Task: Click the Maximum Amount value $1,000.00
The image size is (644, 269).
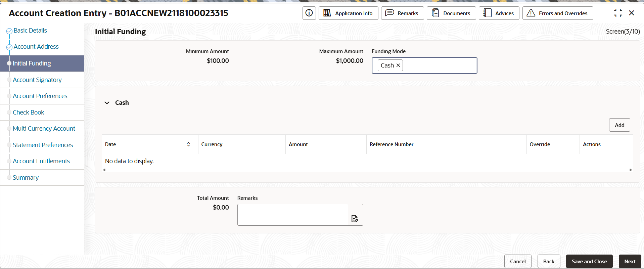Action: tap(350, 61)
